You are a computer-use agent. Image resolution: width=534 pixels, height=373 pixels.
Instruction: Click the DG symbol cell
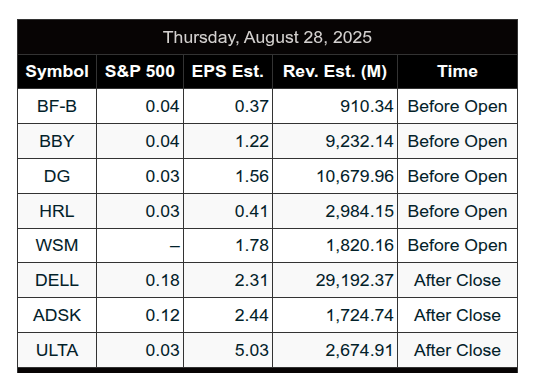[57, 176]
